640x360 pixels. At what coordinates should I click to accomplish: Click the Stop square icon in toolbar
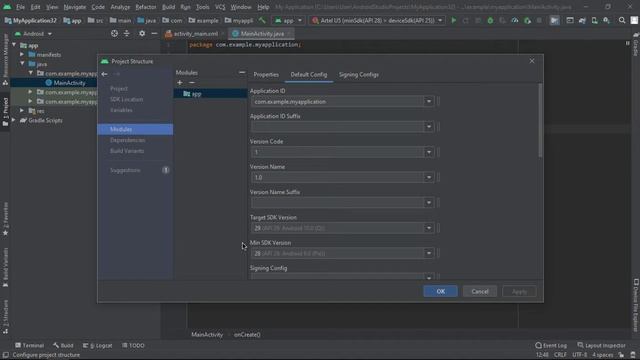point(539,20)
